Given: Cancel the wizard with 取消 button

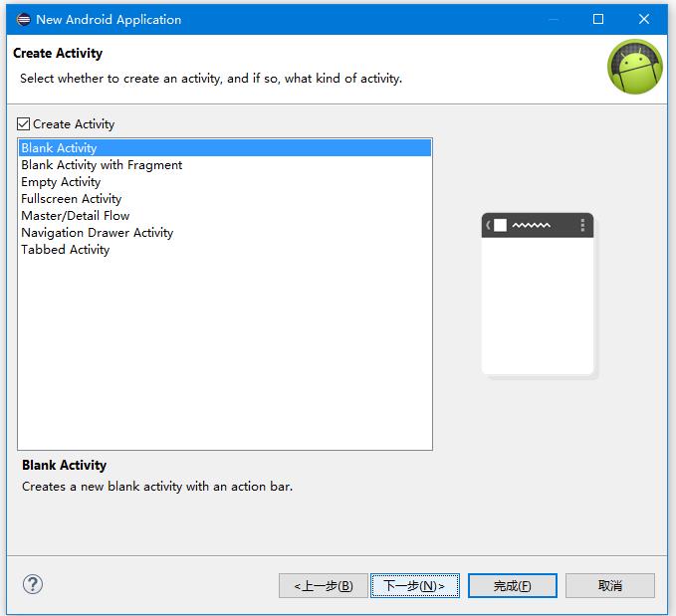Looking at the screenshot, I should (610, 585).
